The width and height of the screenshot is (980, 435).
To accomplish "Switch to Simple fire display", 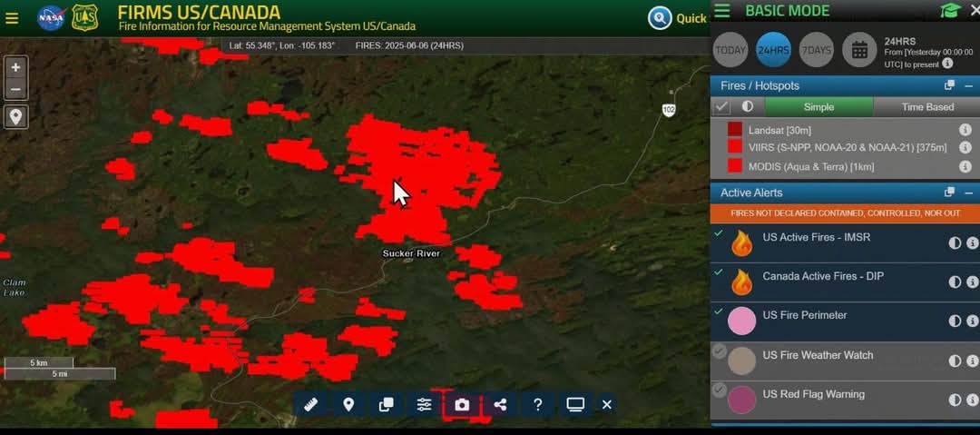I will (x=818, y=107).
